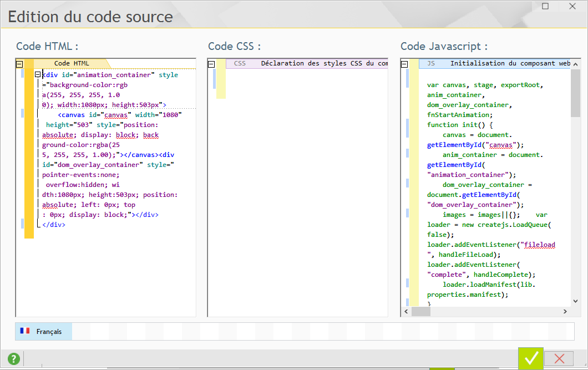The height and width of the screenshot is (370, 588).
Task: Close the Edition du code source window
Action: point(572,6)
